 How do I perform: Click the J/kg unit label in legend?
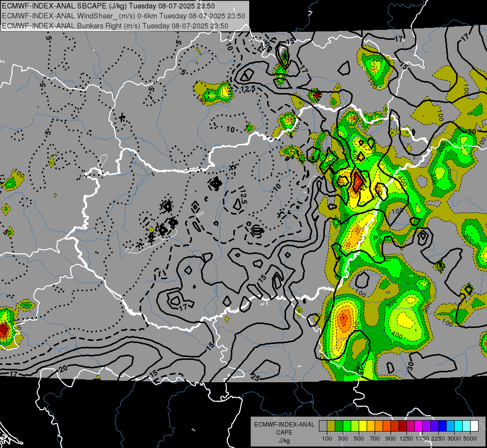coord(284,441)
